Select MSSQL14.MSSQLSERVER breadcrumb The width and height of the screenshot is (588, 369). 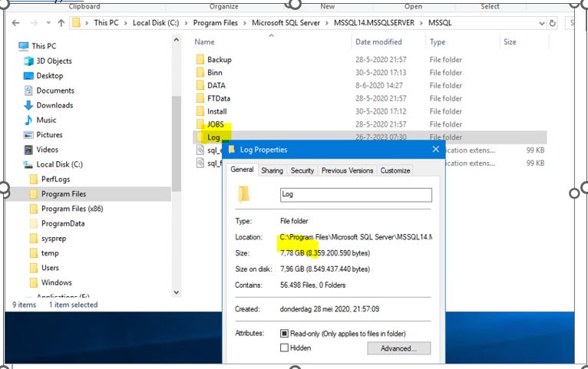[x=375, y=23]
